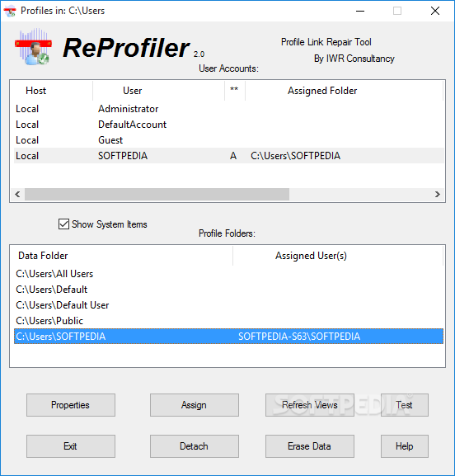Click the ** column header
Viewport: 455px width, 476px height.
point(235,91)
